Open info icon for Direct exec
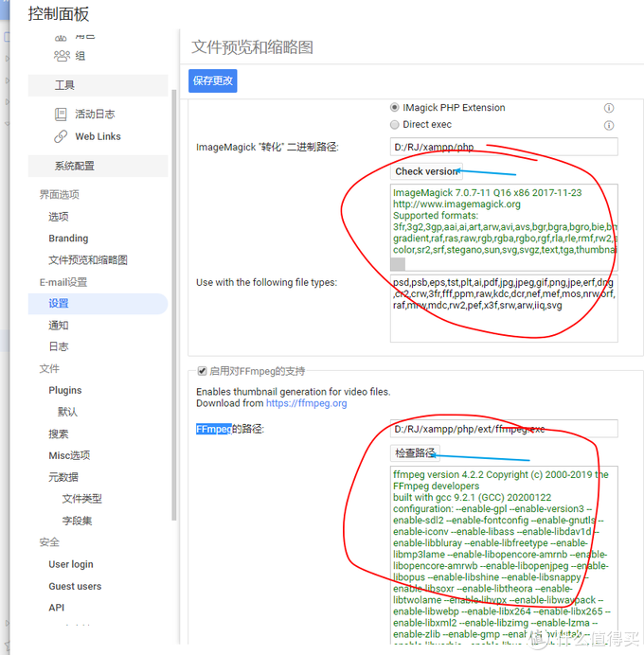The width and height of the screenshot is (644, 655). [608, 125]
